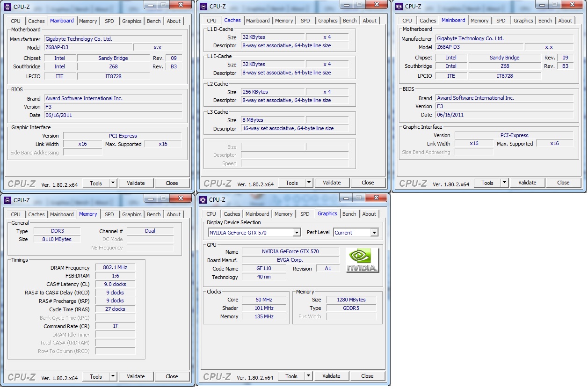Click Validate in the left Mainboard window

click(x=136, y=183)
